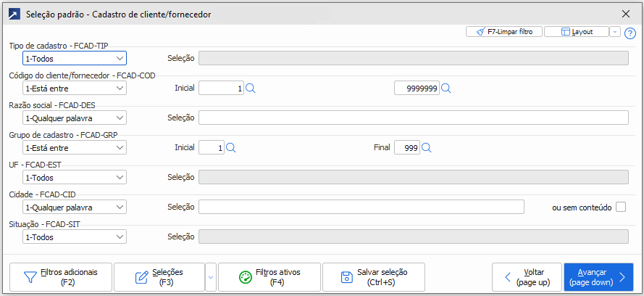Click the Razão social Seleção text field

pyautogui.click(x=413, y=118)
